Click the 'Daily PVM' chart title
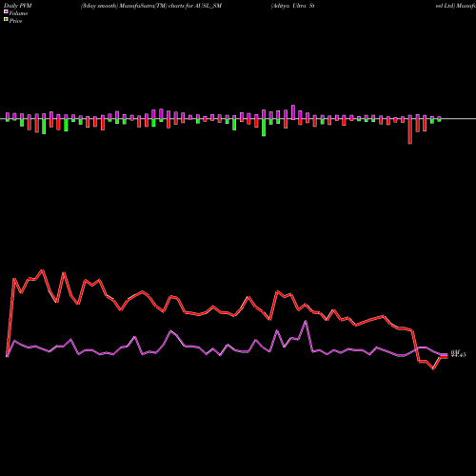The height and width of the screenshot is (476, 476). [18, 6]
